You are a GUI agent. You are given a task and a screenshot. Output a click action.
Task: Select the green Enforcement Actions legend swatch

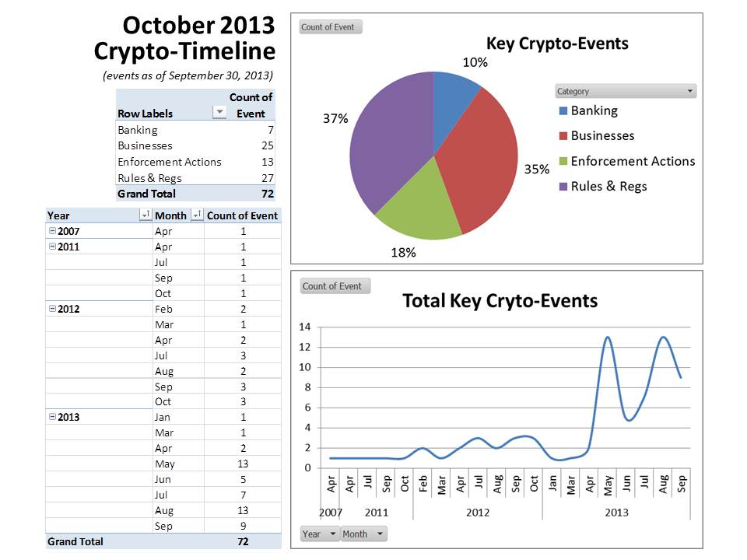click(x=563, y=162)
